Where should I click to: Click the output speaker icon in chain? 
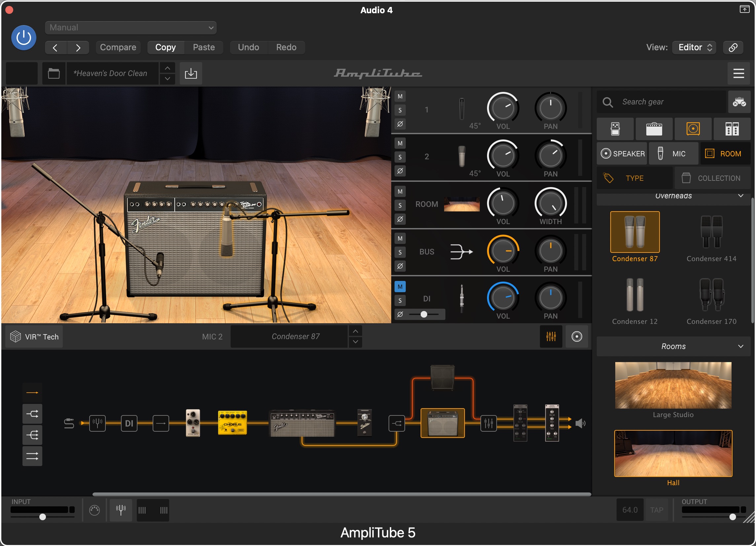(580, 423)
